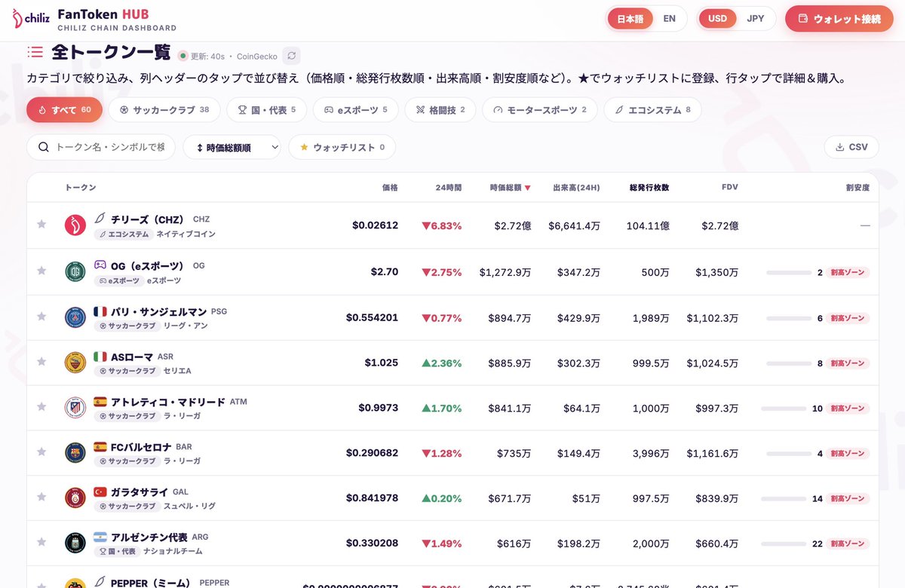Star the ガラタサライ row

(x=41, y=498)
